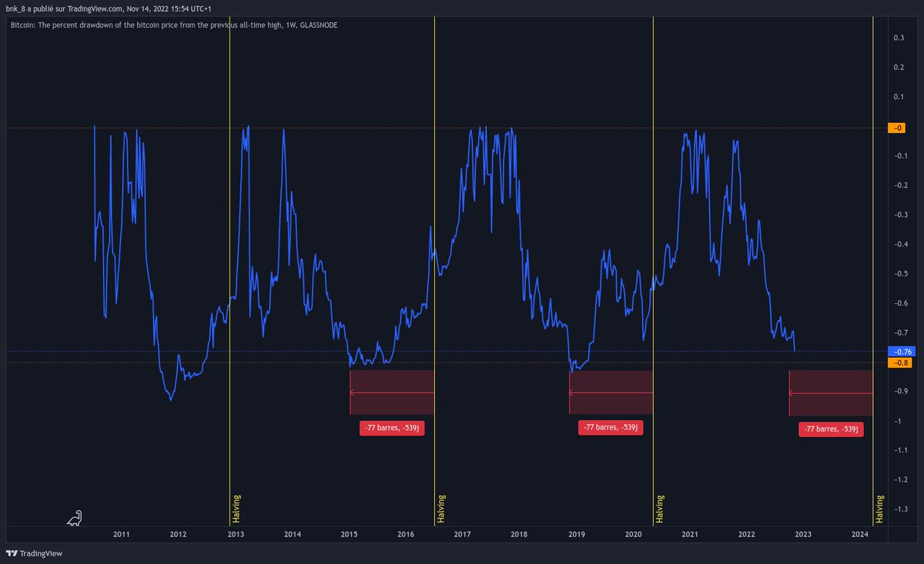This screenshot has width=924, height=564.
Task: Select the 'Halving' label just after 2020
Action: (660, 509)
